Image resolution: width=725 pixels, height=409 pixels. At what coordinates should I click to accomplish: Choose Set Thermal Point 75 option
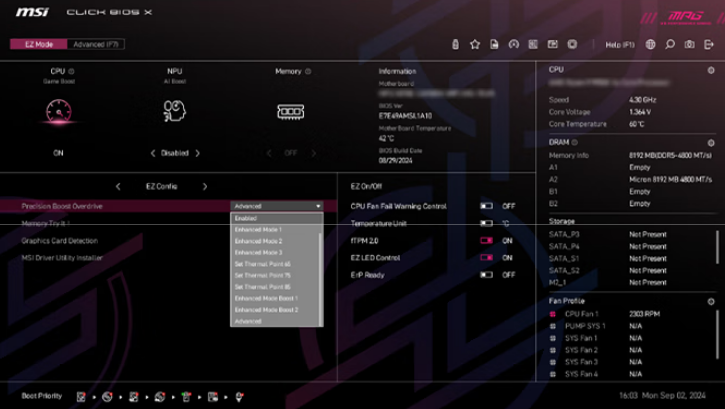(275, 275)
